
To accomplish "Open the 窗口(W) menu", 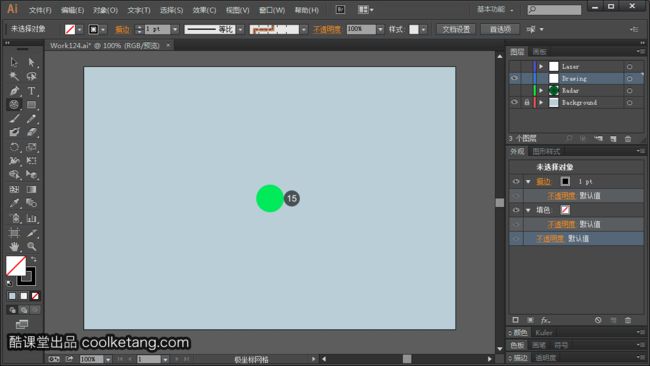I will click(272, 10).
